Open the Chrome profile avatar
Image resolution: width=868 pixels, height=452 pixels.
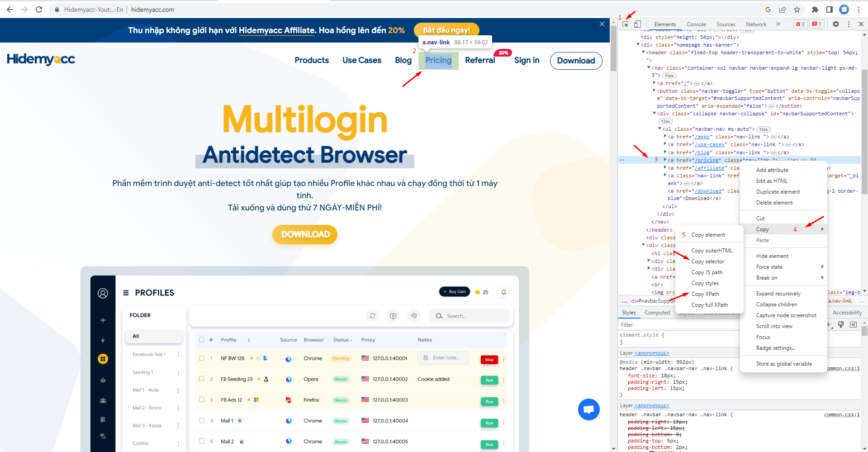(x=844, y=10)
